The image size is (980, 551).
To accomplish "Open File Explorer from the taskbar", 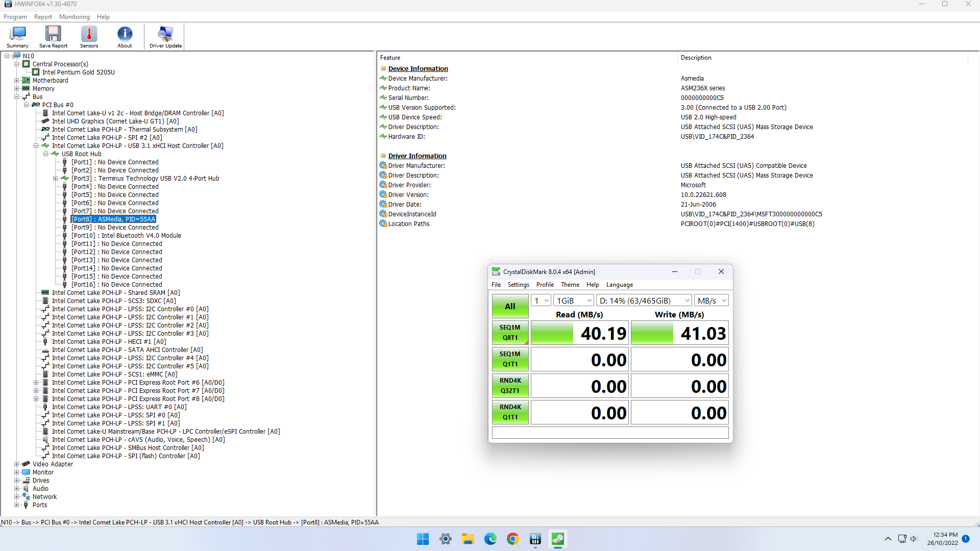I will coord(468,539).
